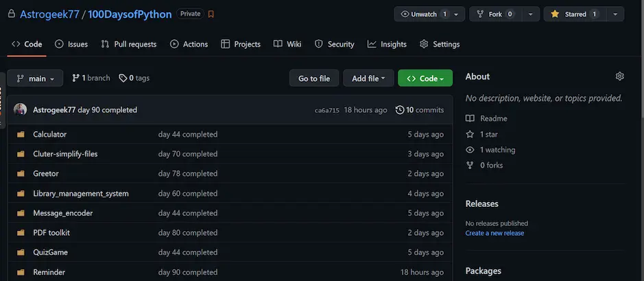This screenshot has width=644, height=281.
Task: Open the Insights tab
Action: [387, 44]
